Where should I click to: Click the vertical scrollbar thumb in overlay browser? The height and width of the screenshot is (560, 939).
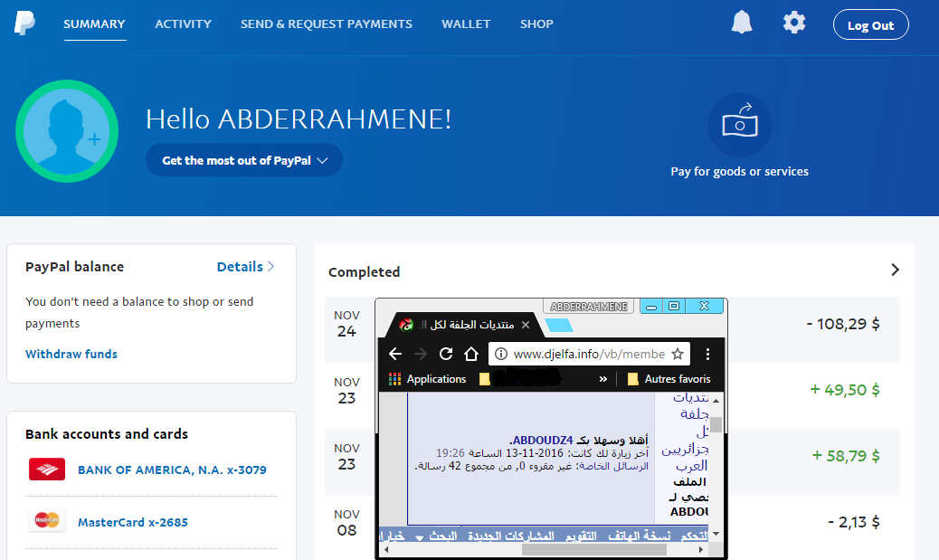pyautogui.click(x=716, y=424)
